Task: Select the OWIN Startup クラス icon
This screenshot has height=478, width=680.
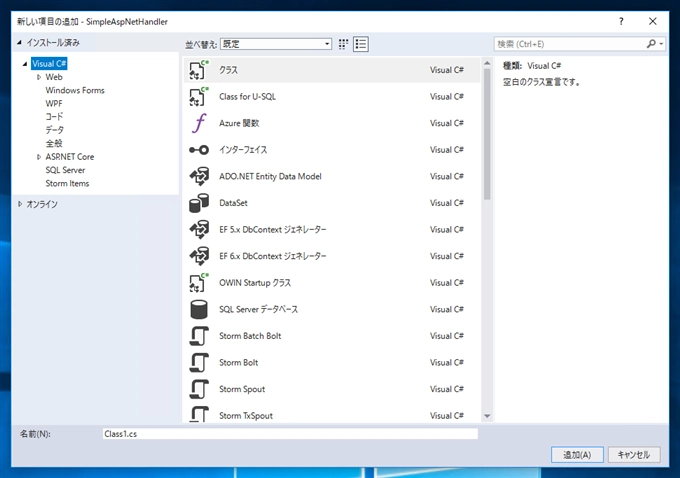Action: pos(199,283)
